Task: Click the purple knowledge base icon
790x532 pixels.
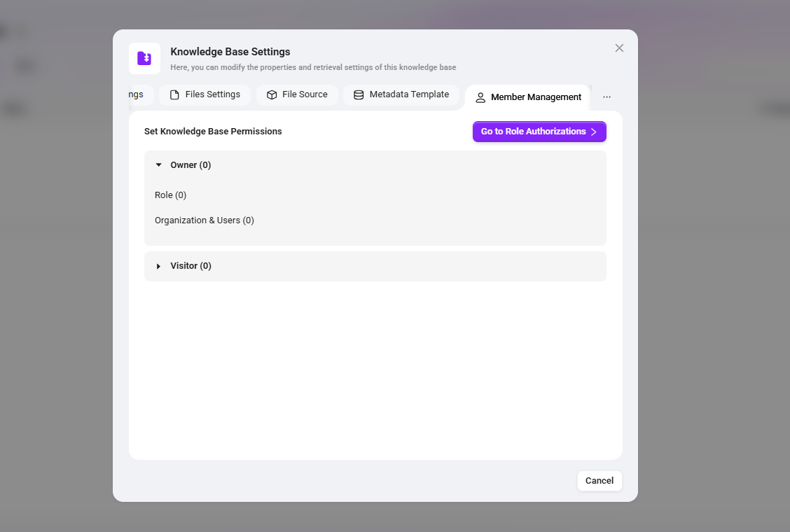Action: coord(144,58)
